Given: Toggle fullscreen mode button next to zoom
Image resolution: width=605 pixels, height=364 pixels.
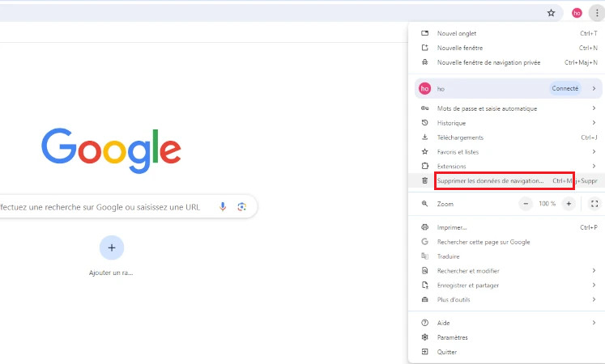Looking at the screenshot, I should click(x=594, y=203).
